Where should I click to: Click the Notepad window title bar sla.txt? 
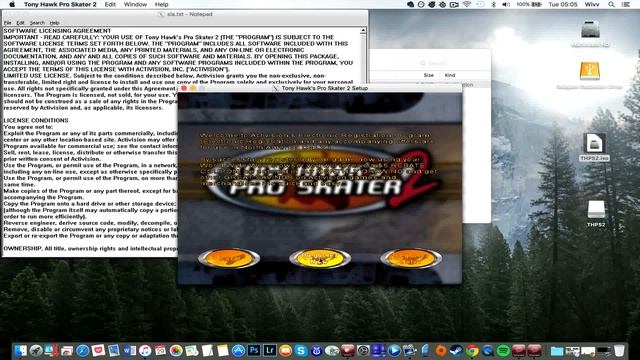coord(186,14)
